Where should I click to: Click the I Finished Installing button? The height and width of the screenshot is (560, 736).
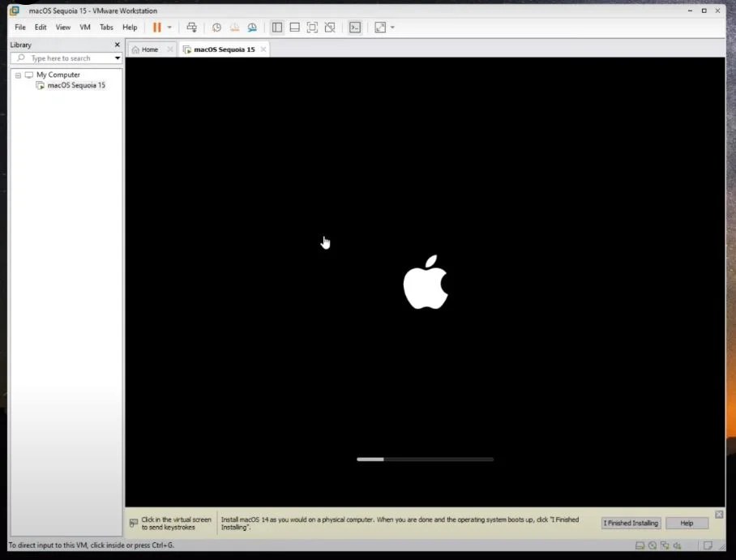(631, 523)
